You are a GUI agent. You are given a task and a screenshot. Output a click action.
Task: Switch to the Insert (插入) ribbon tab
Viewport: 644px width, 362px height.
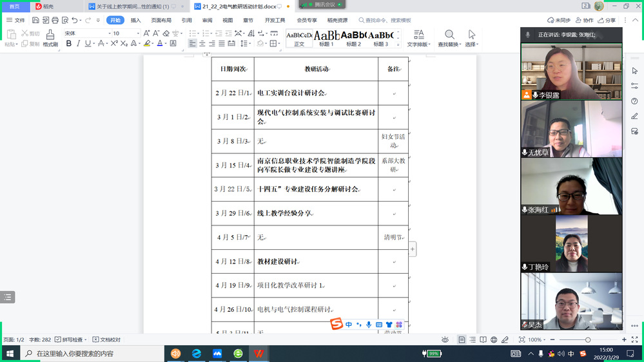pos(135,20)
